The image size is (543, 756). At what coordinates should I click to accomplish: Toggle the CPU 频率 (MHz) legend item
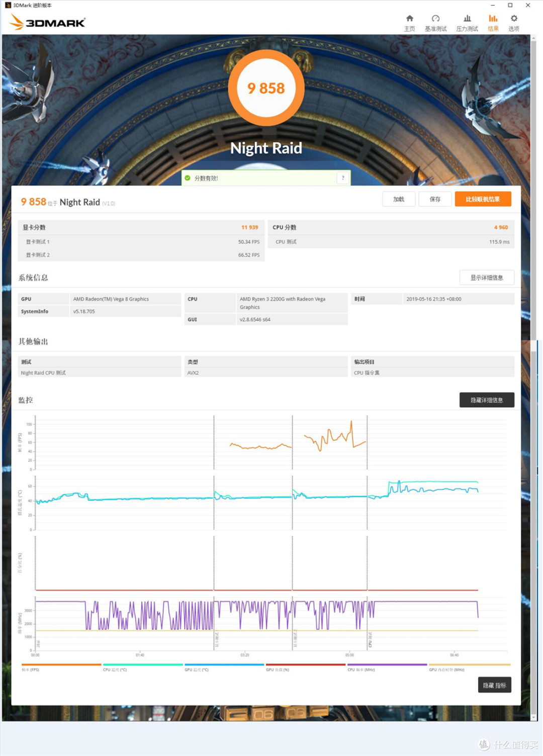[387, 667]
